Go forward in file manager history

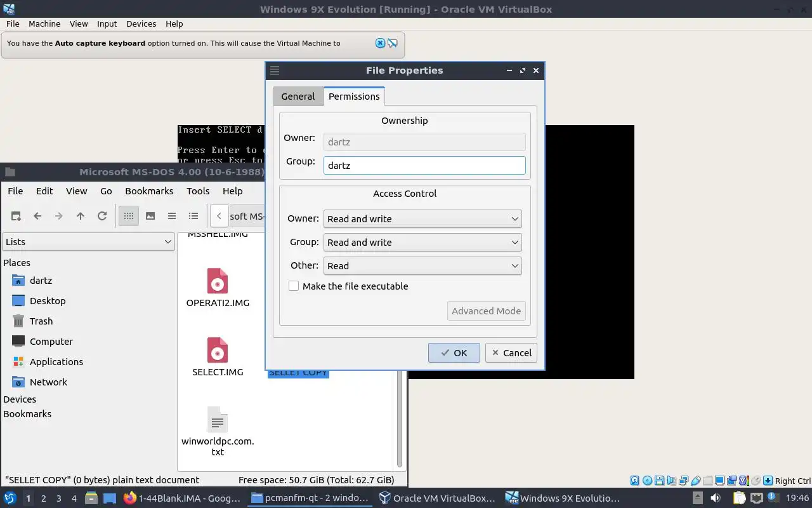[x=59, y=216]
